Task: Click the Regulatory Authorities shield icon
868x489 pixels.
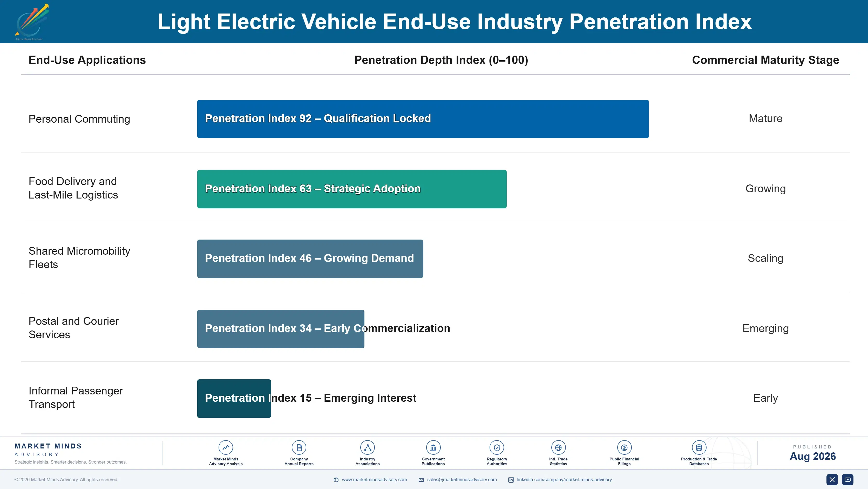Action: [497, 447]
